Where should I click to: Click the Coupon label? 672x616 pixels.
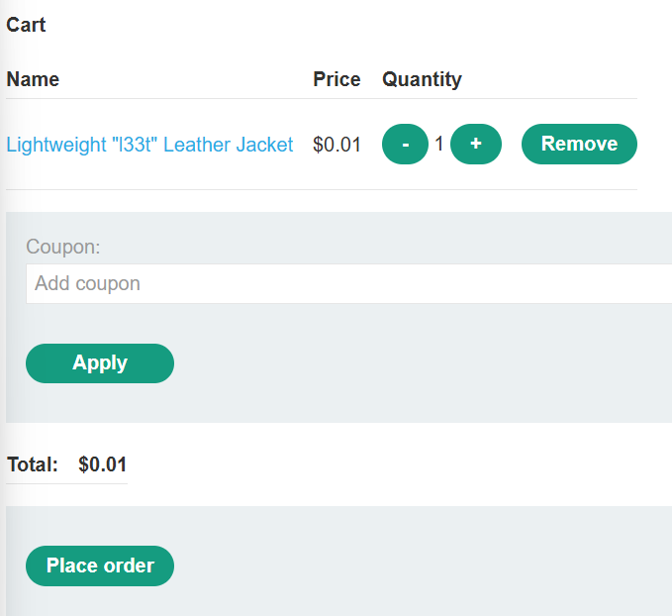[63, 247]
